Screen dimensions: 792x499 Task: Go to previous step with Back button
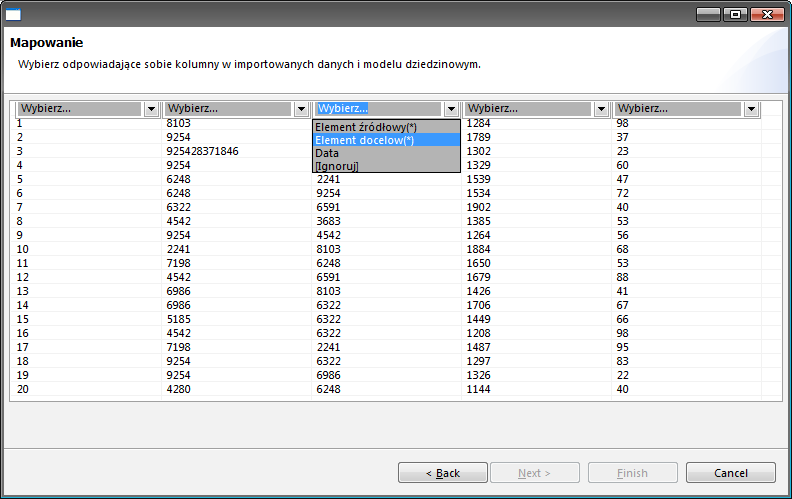442,473
